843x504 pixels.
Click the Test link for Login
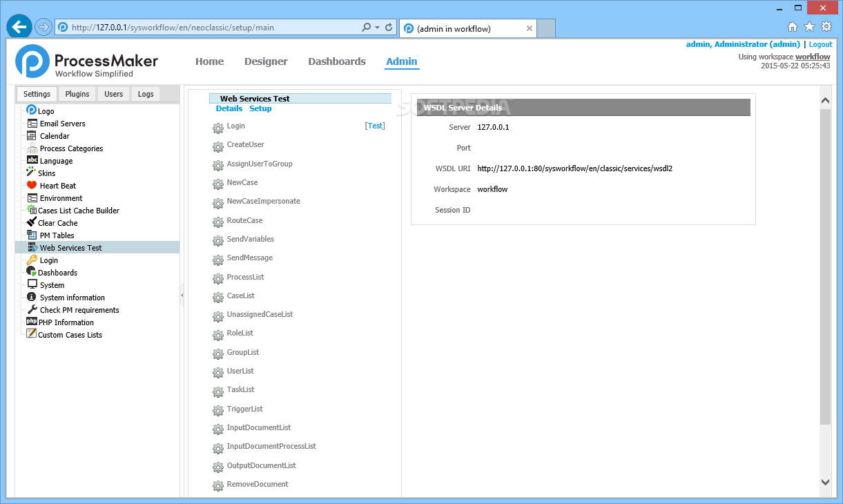tap(375, 126)
